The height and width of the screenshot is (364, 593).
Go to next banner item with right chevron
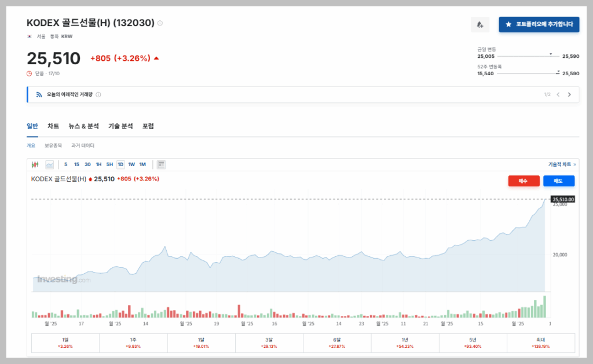click(x=569, y=94)
